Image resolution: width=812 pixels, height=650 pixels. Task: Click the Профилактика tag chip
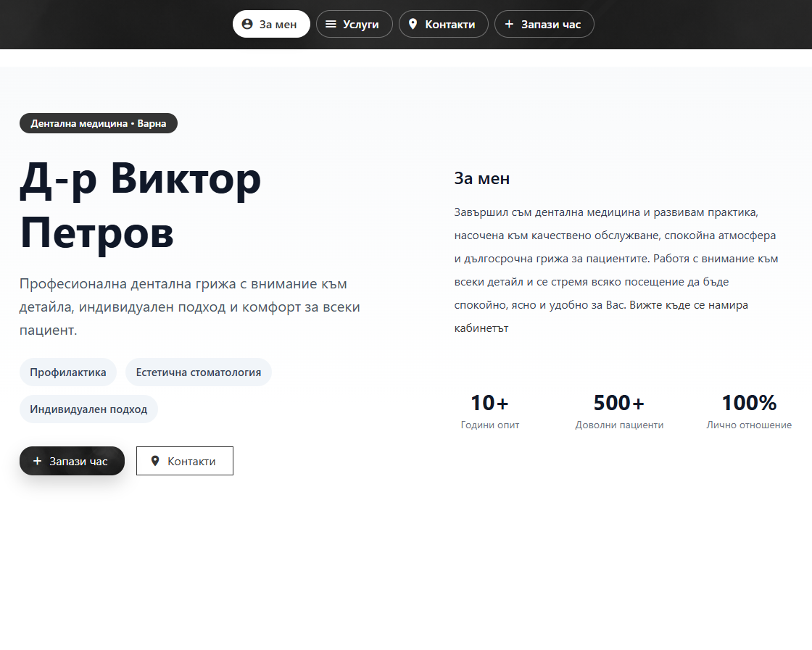68,372
